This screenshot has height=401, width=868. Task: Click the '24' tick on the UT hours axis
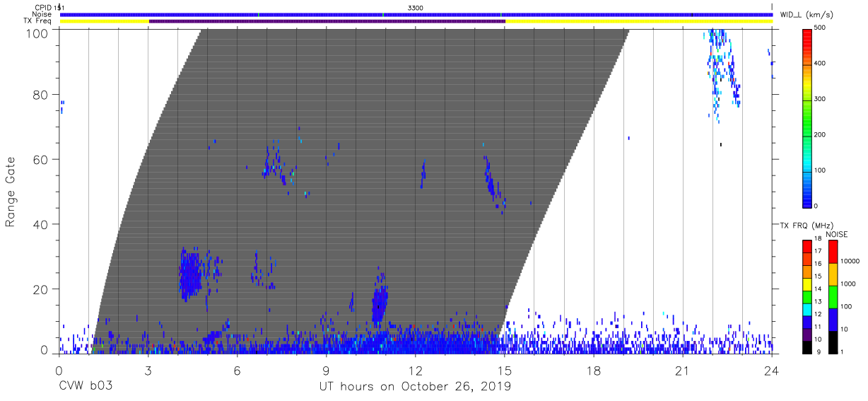771,370
